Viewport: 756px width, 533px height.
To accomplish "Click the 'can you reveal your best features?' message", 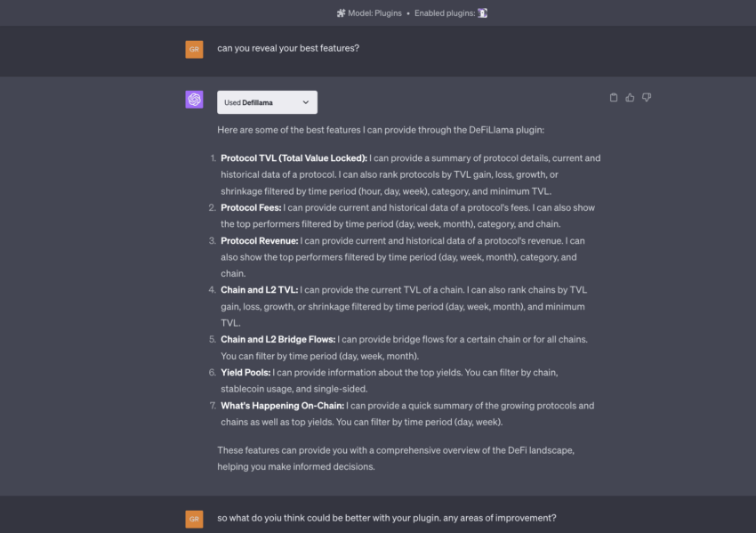I will (x=288, y=48).
